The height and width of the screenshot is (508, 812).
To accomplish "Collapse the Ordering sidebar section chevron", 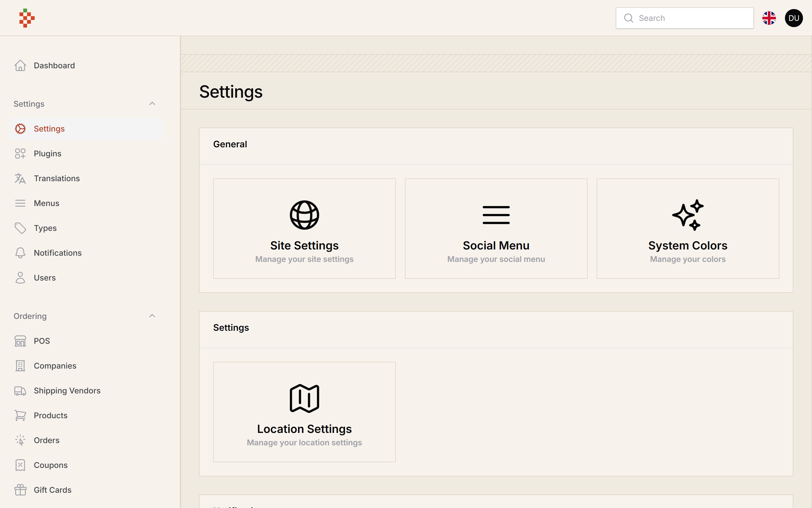I will (x=152, y=316).
